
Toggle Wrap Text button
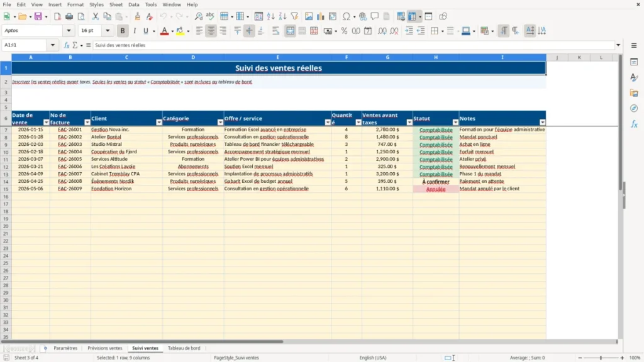click(x=276, y=31)
